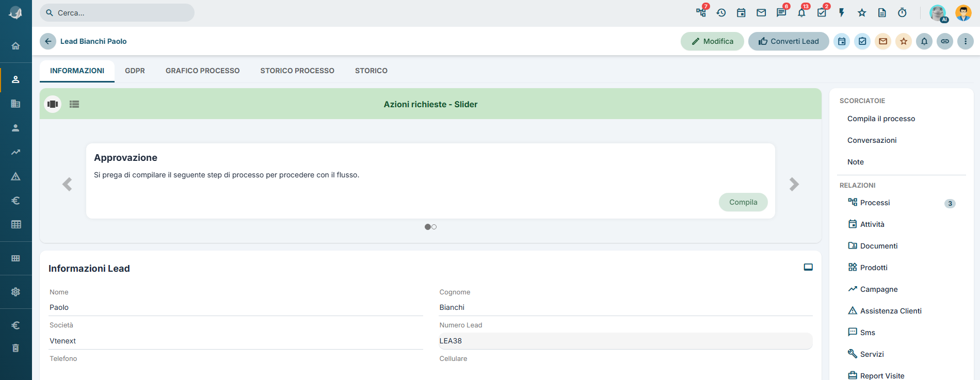Click the Compila button
980x380 pixels.
pos(743,202)
